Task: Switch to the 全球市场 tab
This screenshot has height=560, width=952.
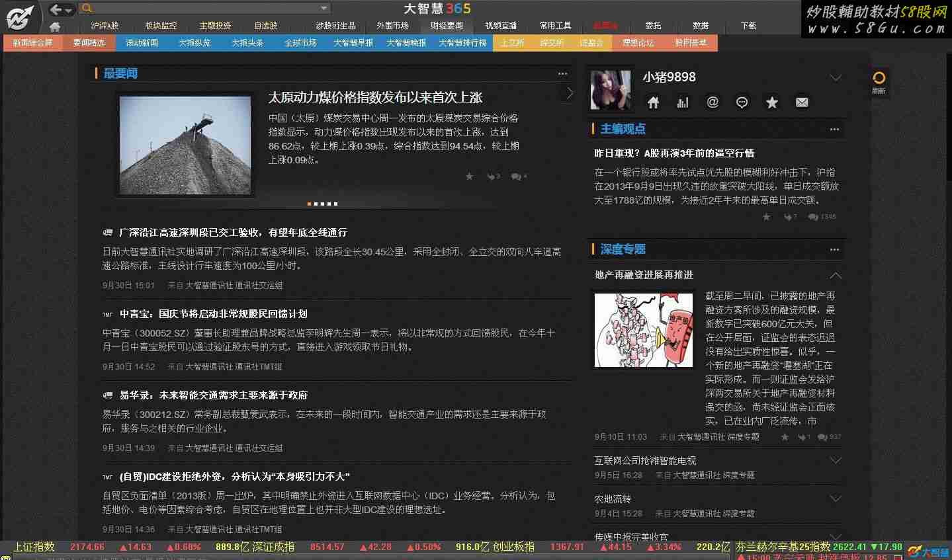Action: (x=300, y=43)
